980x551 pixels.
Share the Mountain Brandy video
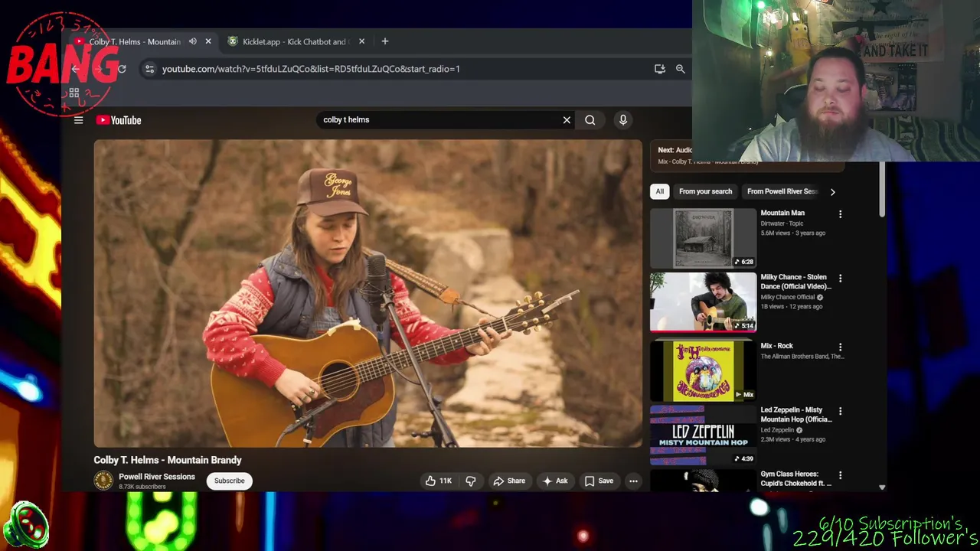[509, 481]
